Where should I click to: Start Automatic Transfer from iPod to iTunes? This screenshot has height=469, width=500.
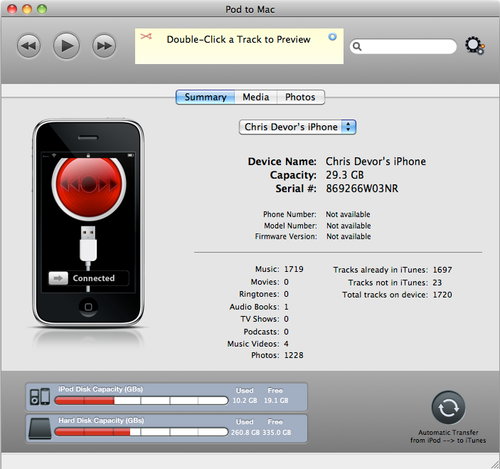(x=448, y=408)
